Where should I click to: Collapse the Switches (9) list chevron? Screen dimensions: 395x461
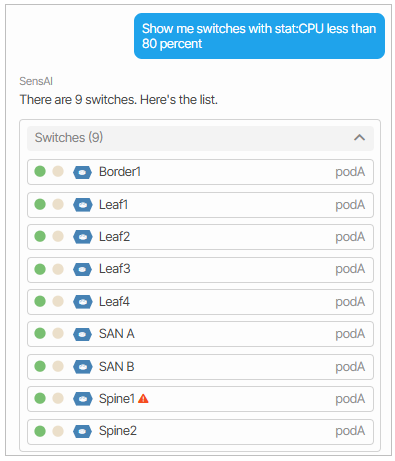(x=359, y=138)
